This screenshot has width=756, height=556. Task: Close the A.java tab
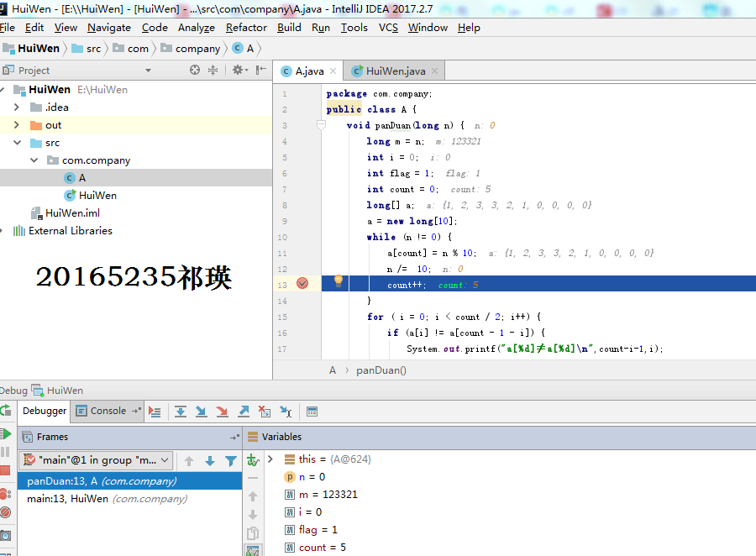(x=333, y=71)
